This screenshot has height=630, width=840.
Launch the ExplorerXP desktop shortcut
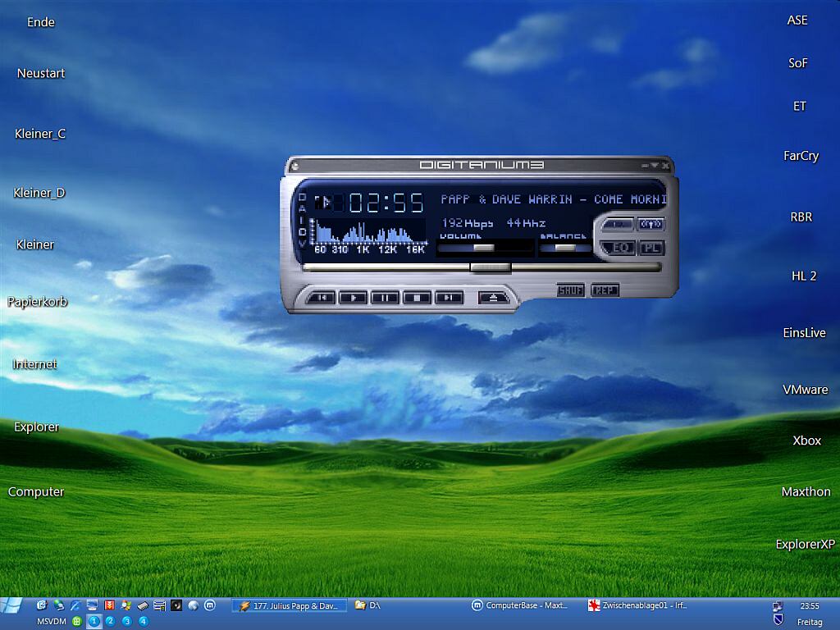(806, 545)
